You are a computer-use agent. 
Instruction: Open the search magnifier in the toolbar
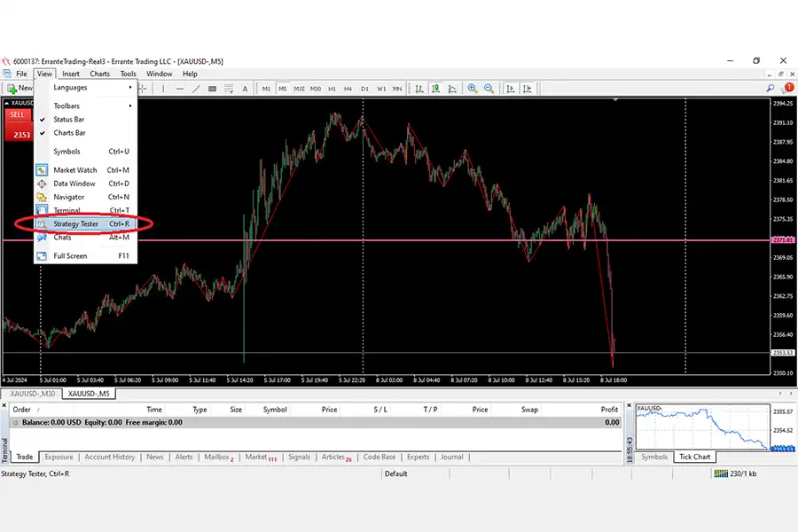coord(770,88)
